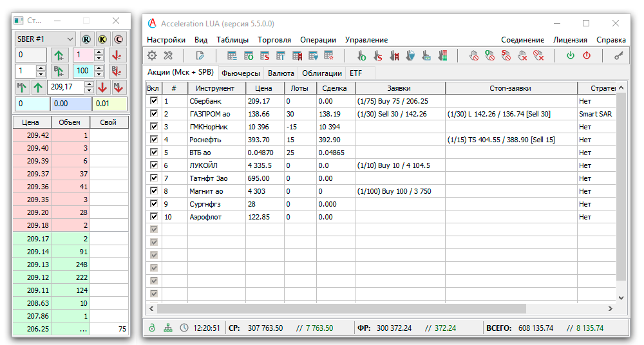Screen dimensions: 644x345
Task: Click the hand icon with red ladder
Action: (394, 55)
